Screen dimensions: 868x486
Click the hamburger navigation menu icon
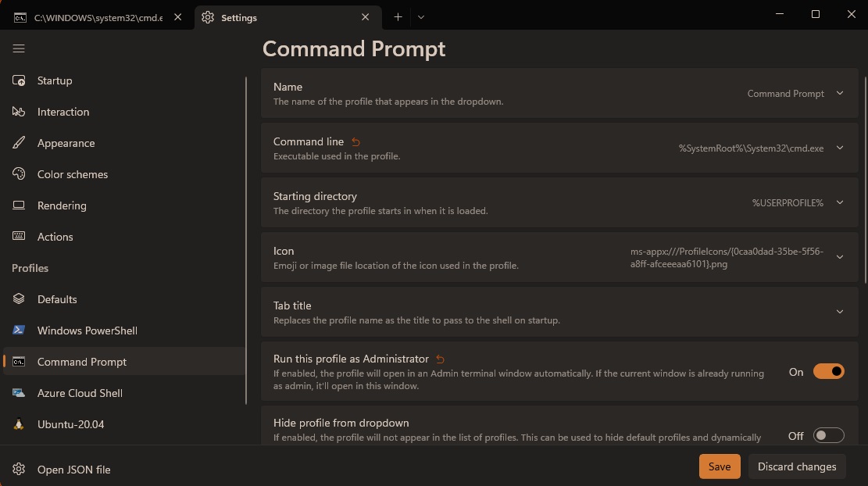pyautogui.click(x=19, y=48)
